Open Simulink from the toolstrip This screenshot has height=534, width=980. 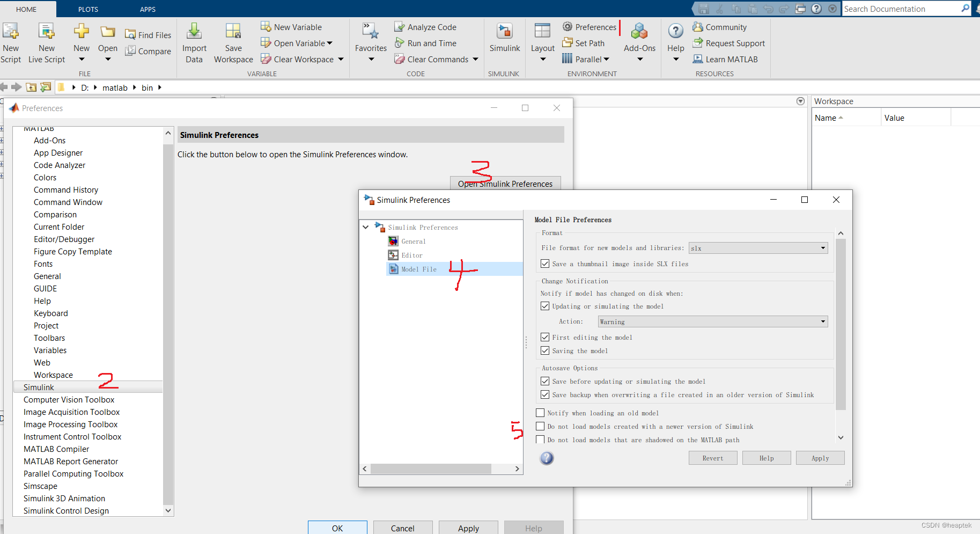505,38
